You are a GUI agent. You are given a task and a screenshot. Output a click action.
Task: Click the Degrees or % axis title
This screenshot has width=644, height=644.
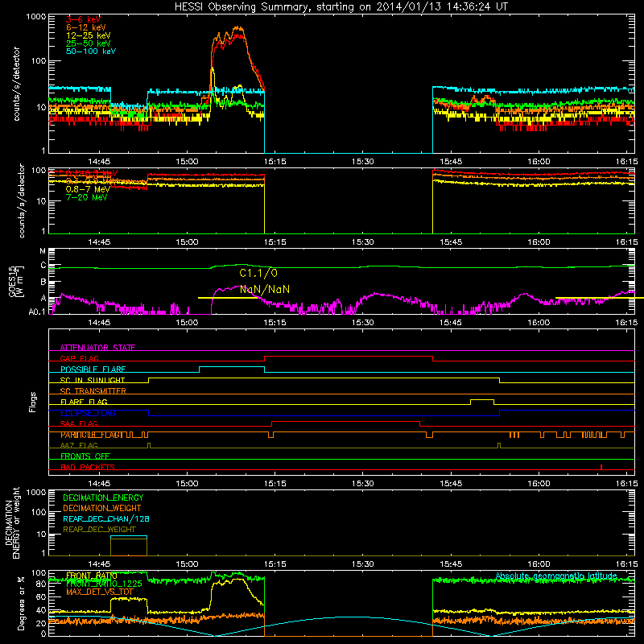tap(21, 603)
